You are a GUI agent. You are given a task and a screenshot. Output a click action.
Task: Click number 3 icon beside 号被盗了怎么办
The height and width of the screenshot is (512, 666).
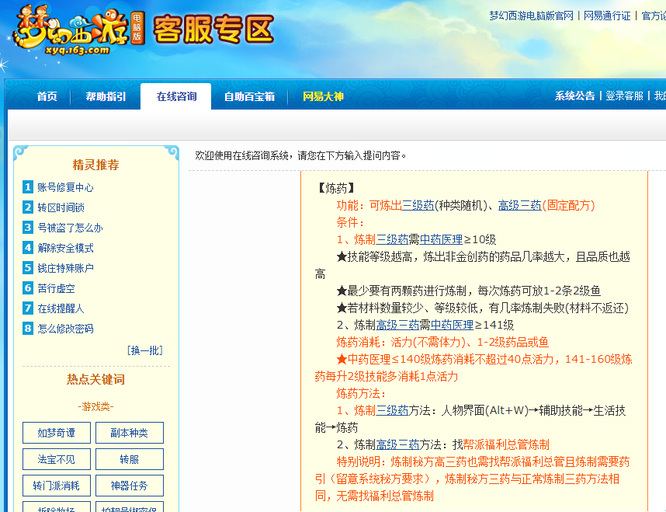28,227
